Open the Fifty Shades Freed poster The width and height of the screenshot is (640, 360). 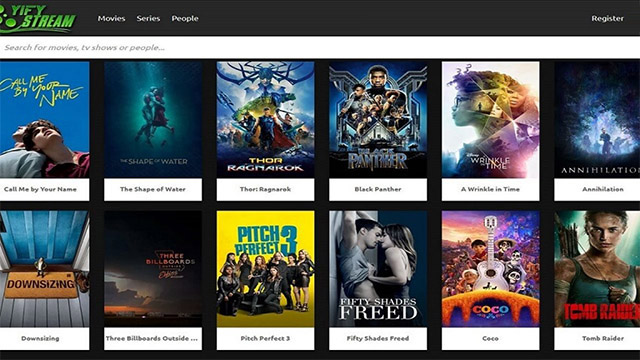point(378,269)
